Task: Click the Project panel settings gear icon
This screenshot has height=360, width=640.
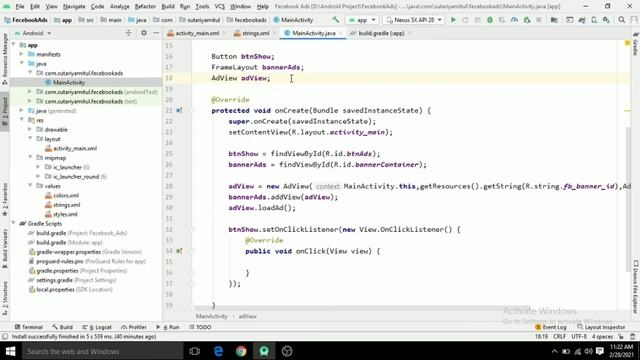Action: (x=144, y=33)
